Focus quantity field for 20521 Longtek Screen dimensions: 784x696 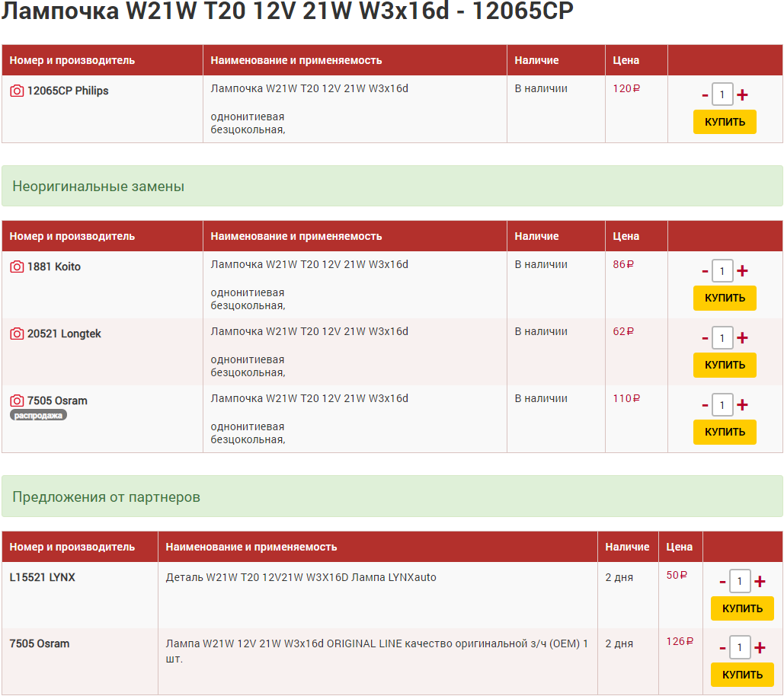coord(722,338)
